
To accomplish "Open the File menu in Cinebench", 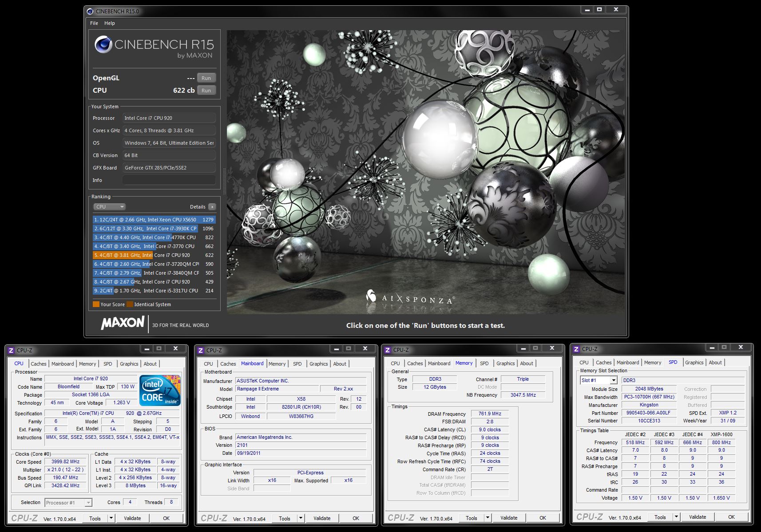I will [94, 23].
